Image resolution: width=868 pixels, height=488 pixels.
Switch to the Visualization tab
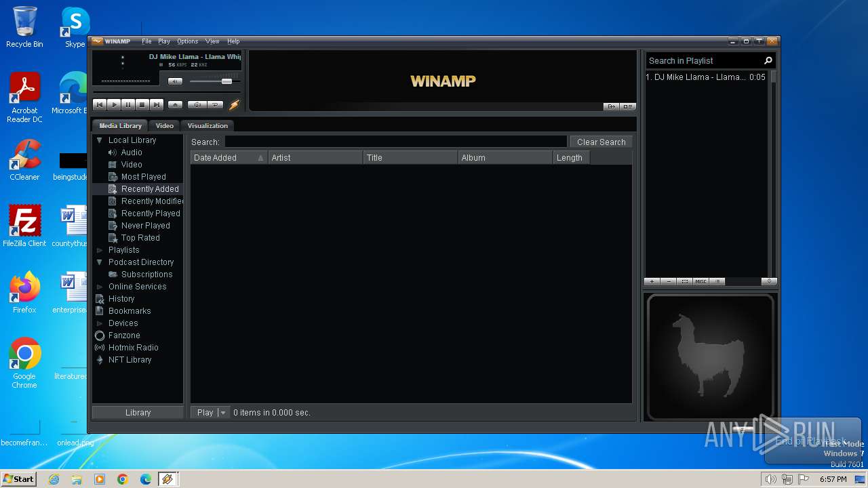208,125
